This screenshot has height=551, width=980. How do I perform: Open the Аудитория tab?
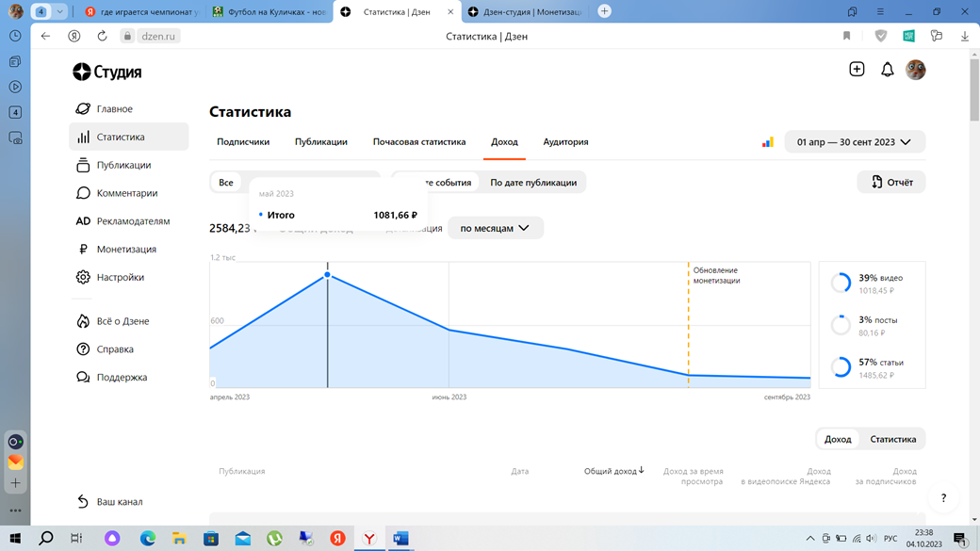tap(565, 142)
